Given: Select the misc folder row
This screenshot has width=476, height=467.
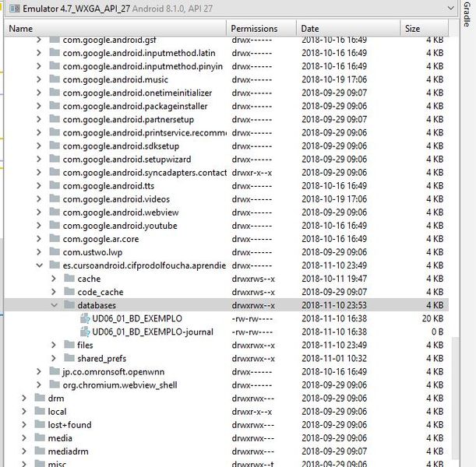Looking at the screenshot, I should tap(227, 463).
